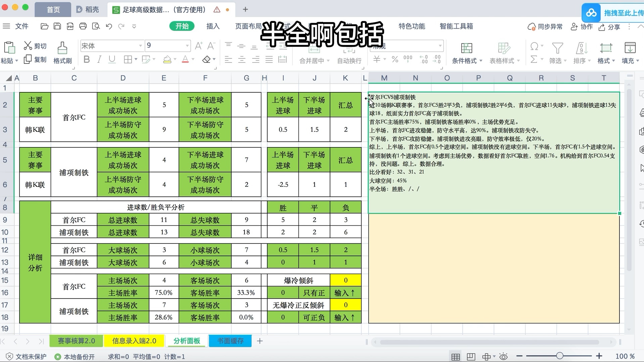Select the 书面缓存 sheet tab

coord(230,341)
